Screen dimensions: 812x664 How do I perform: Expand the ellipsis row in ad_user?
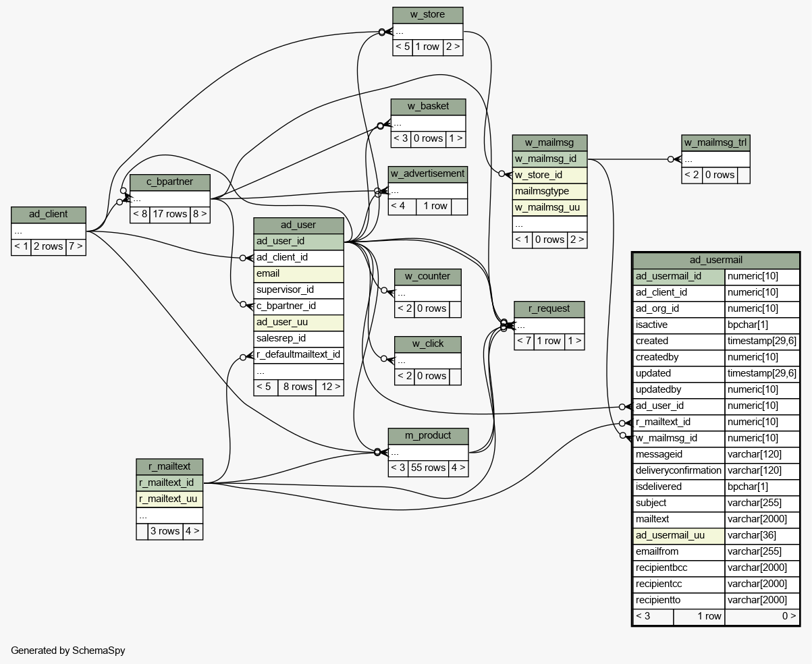tap(298, 371)
